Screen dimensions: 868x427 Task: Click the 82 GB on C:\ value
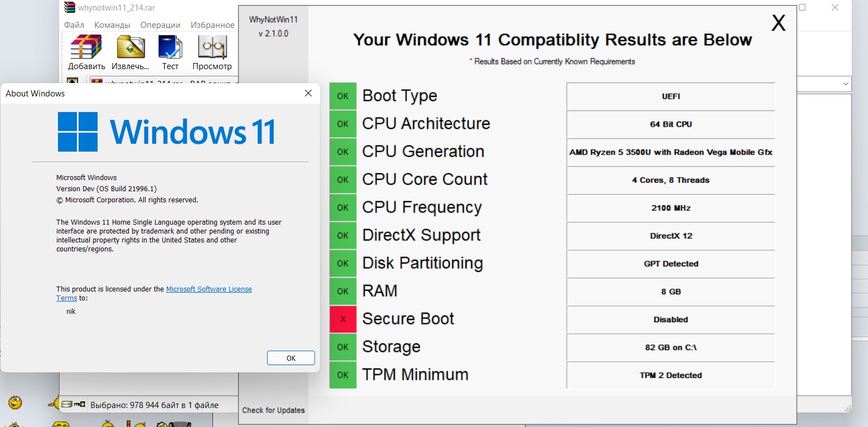[x=671, y=347]
